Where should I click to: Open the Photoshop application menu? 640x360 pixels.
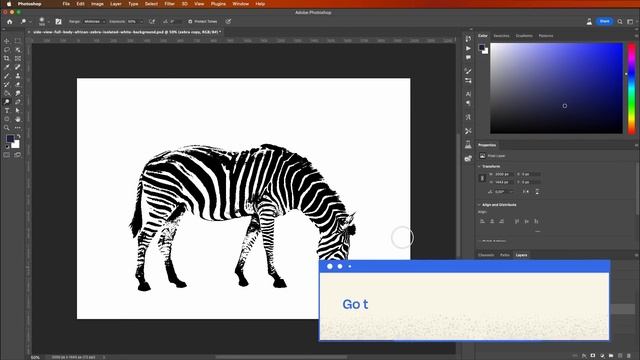point(29,4)
